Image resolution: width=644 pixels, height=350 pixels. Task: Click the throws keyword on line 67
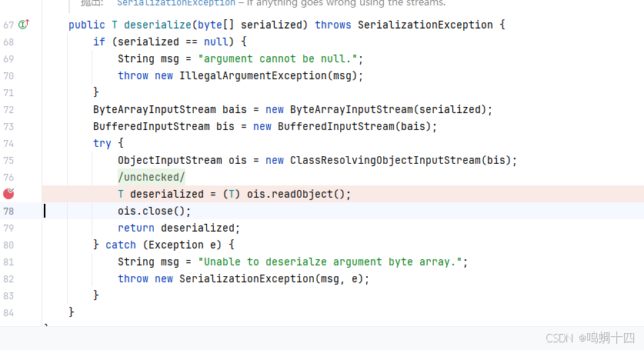(x=333, y=25)
